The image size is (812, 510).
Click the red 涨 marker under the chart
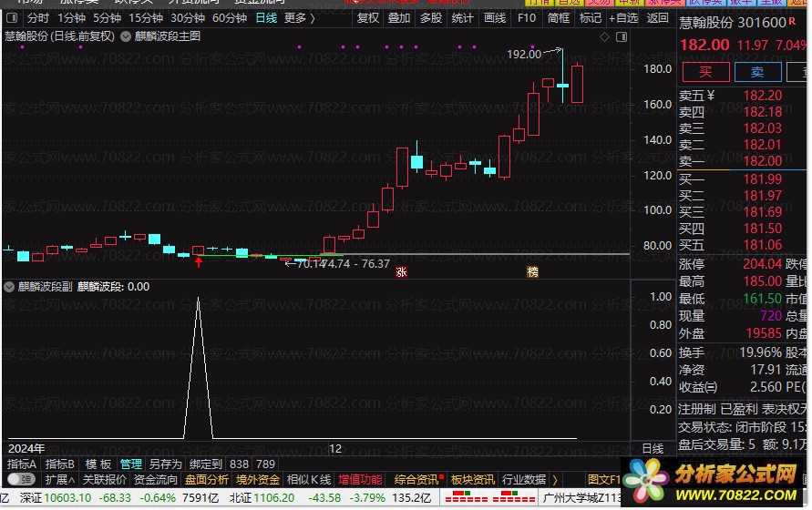[x=401, y=271]
